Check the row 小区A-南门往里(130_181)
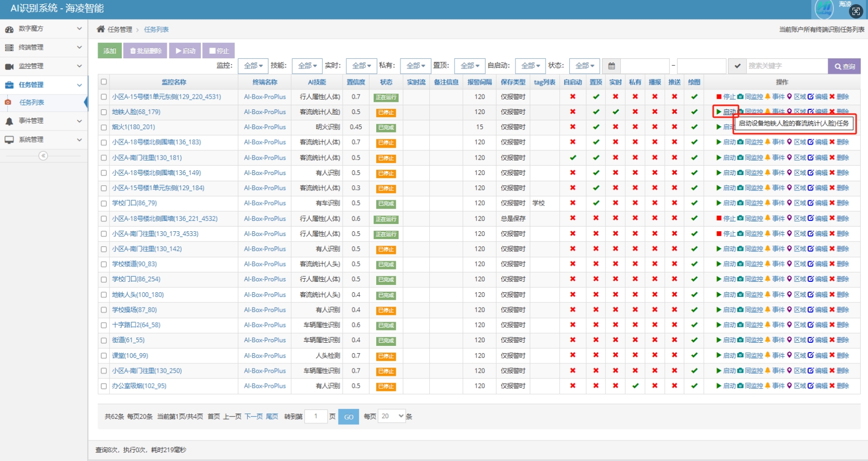Image resolution: width=868 pixels, height=461 pixels. [104, 157]
